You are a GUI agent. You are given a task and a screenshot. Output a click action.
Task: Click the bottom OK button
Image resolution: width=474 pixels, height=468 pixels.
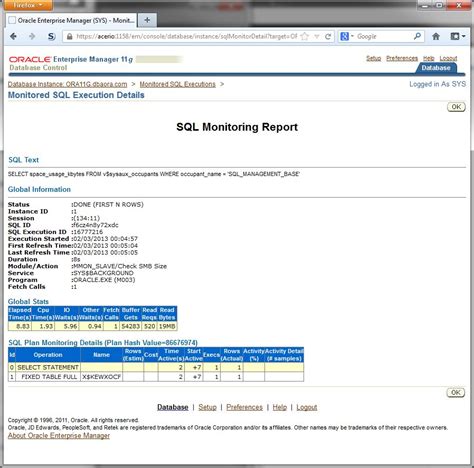[x=455, y=392]
